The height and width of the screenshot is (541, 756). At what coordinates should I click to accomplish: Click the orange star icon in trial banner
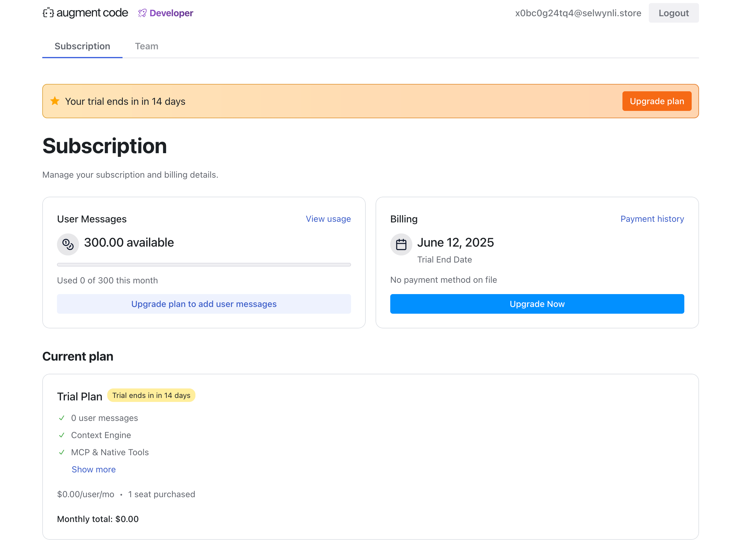(55, 101)
